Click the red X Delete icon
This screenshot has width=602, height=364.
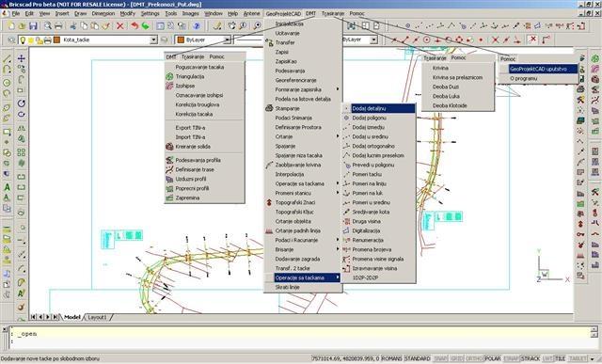tap(120, 26)
